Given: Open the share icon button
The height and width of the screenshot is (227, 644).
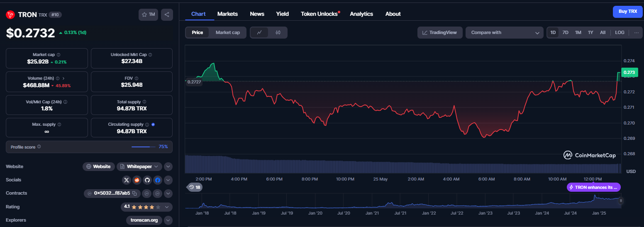Looking at the screenshot, I should click(x=167, y=15).
